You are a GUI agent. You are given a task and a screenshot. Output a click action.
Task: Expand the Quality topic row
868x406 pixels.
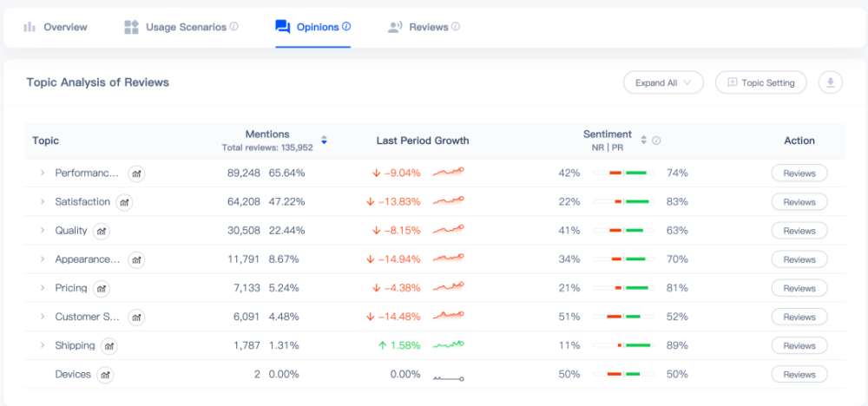point(42,231)
